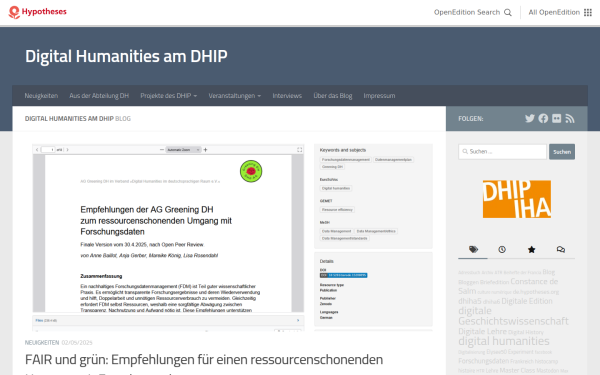The width and height of the screenshot is (600, 375).
Task: Click the Suchen search button
Action: pyautogui.click(x=562, y=152)
